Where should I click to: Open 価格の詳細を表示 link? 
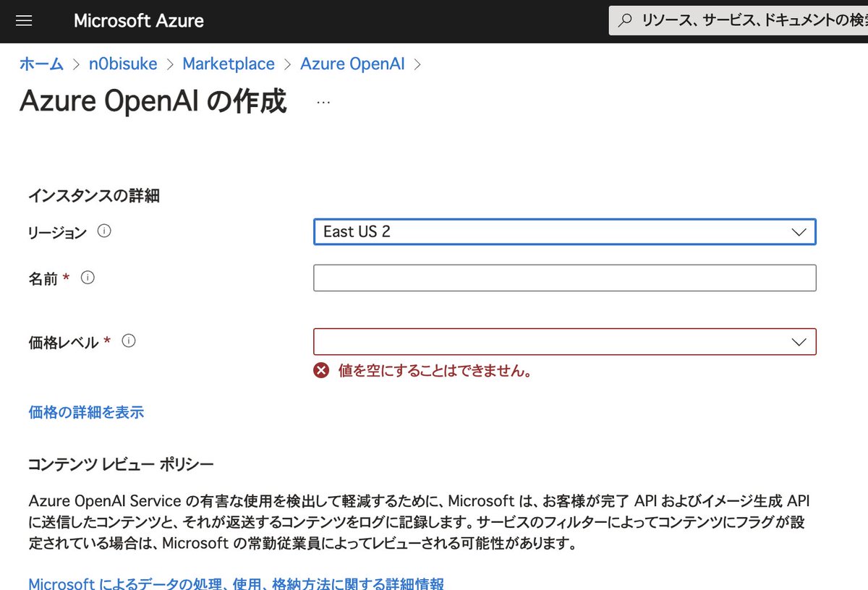(x=86, y=412)
